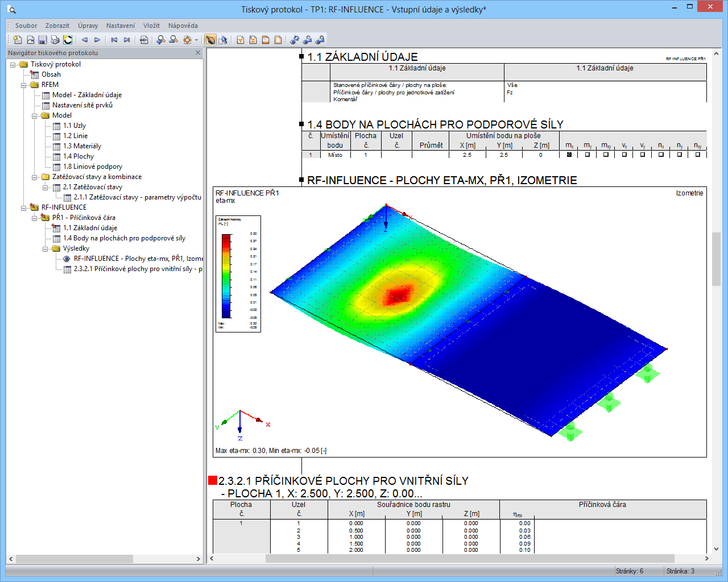Click the export report icon beside new report

tap(30, 40)
